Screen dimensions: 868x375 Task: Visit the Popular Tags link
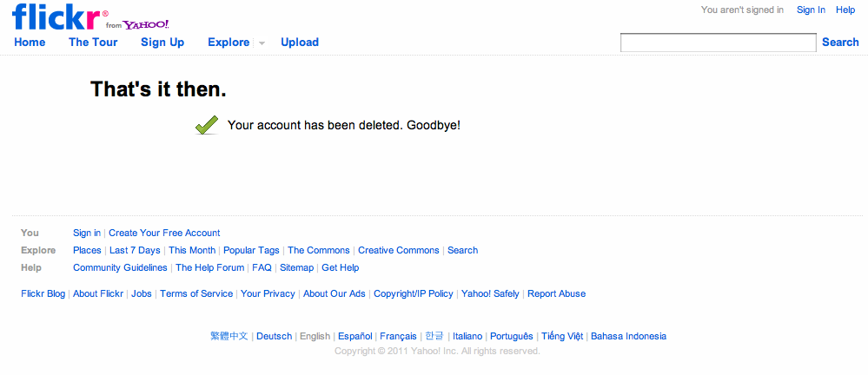(x=251, y=250)
